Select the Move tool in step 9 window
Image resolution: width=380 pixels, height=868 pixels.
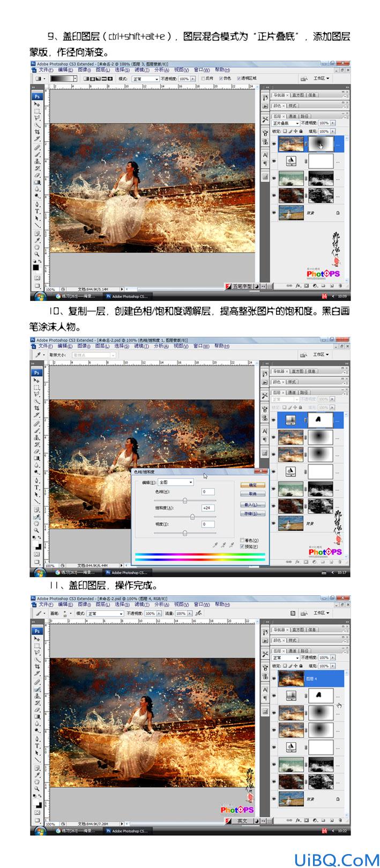point(36,104)
